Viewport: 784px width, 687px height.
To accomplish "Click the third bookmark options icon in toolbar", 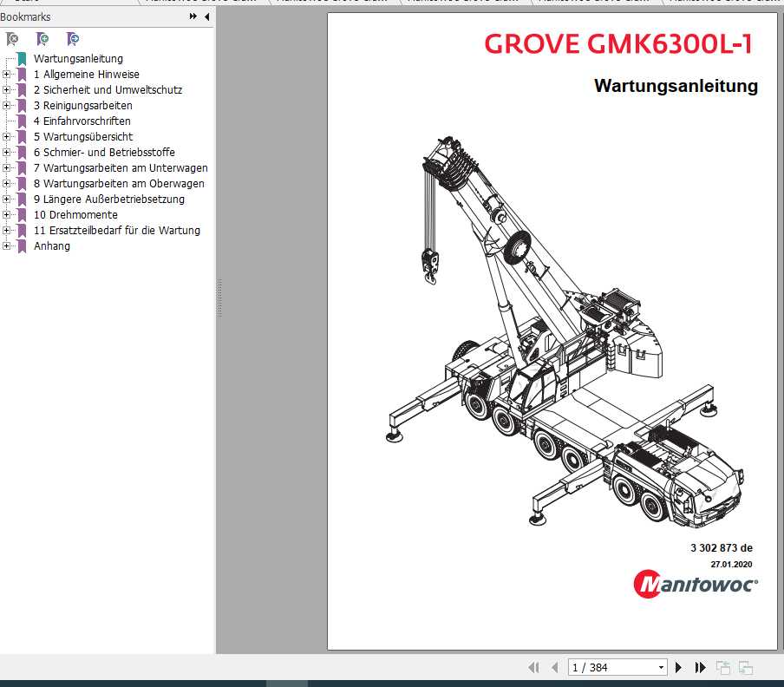I will pos(73,38).
